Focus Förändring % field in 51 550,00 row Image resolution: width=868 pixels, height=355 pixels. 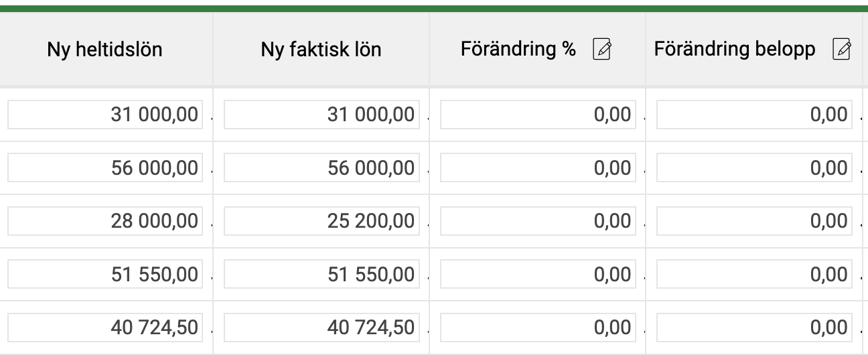click(x=538, y=274)
